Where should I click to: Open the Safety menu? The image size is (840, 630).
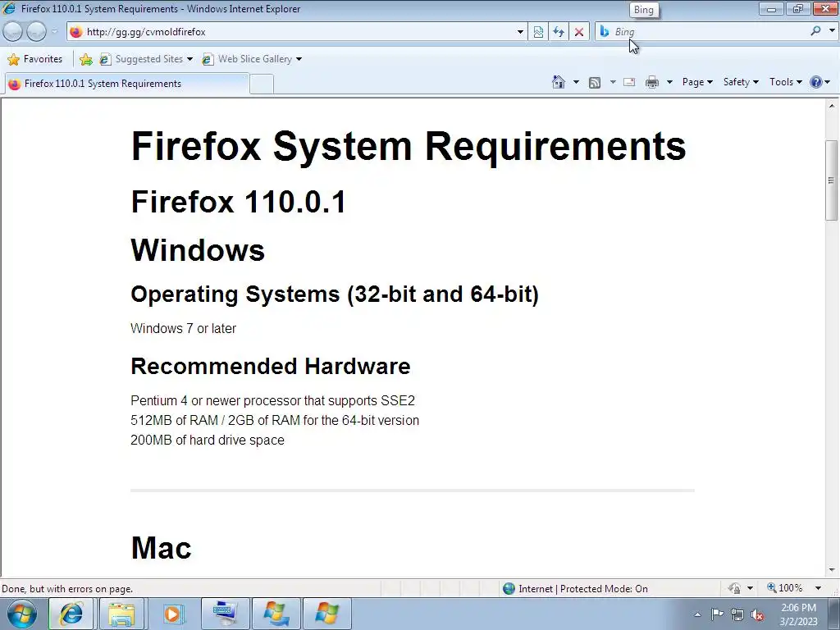[x=741, y=82]
